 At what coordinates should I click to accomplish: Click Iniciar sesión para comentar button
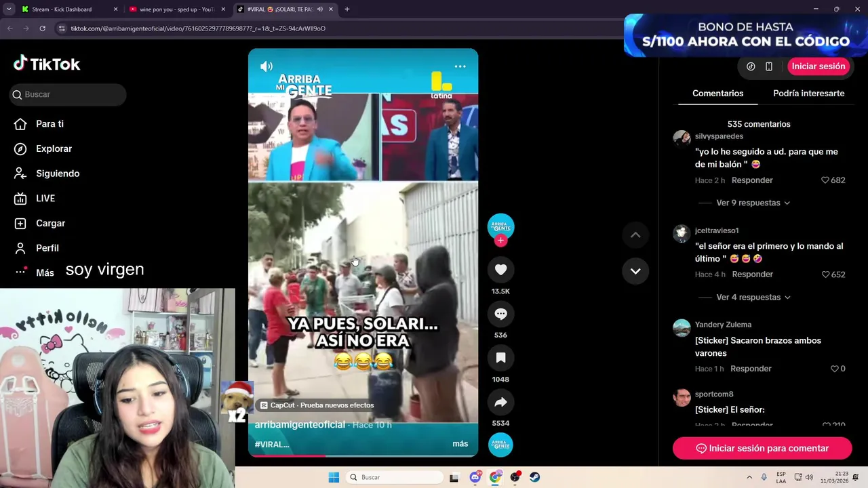pos(762,448)
